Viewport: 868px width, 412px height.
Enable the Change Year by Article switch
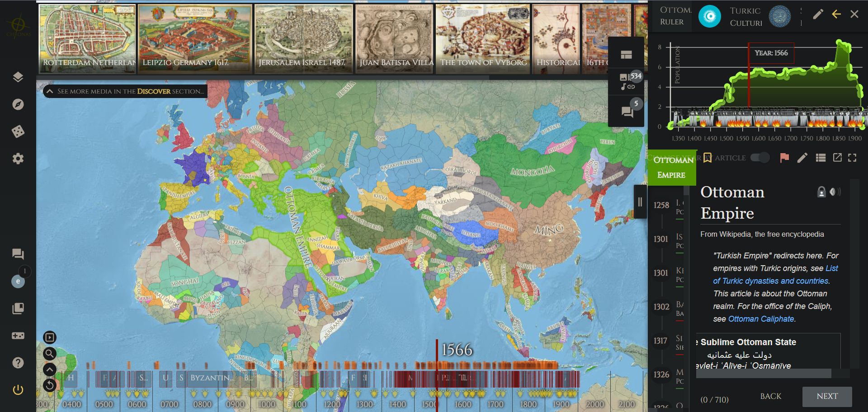760,158
